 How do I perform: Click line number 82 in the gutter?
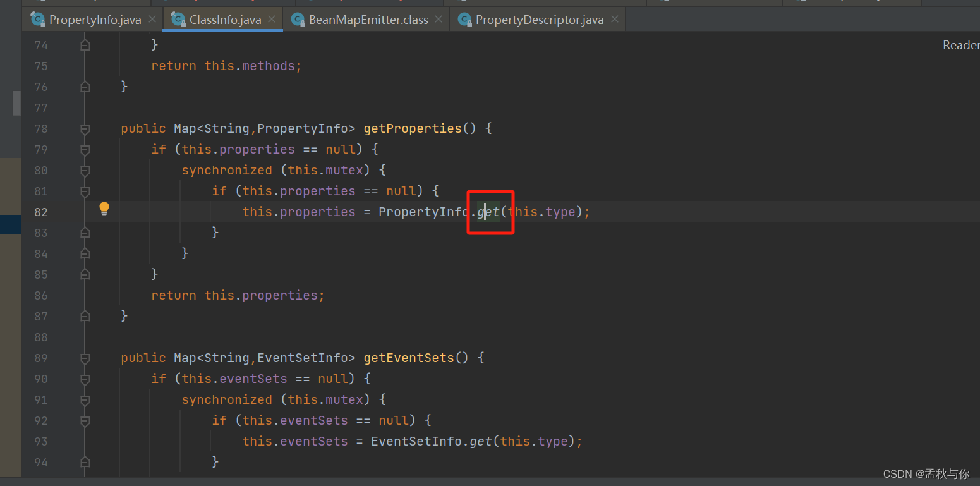(x=41, y=212)
